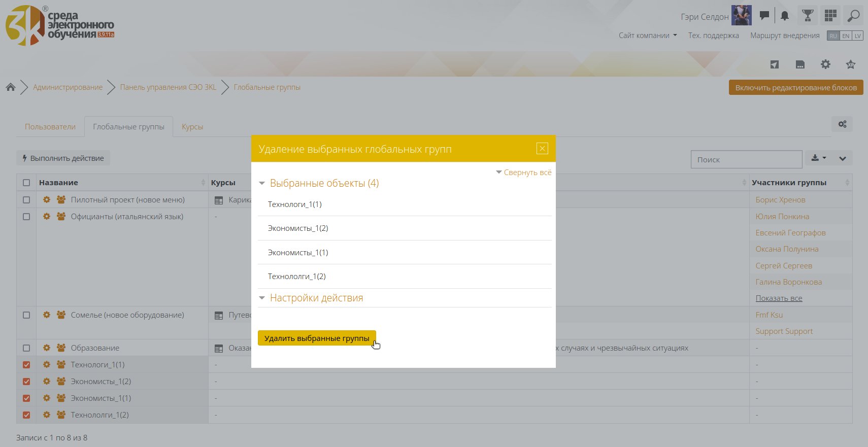This screenshot has width=868, height=447.
Task: Click the notifications bell icon
Action: pyautogui.click(x=784, y=16)
